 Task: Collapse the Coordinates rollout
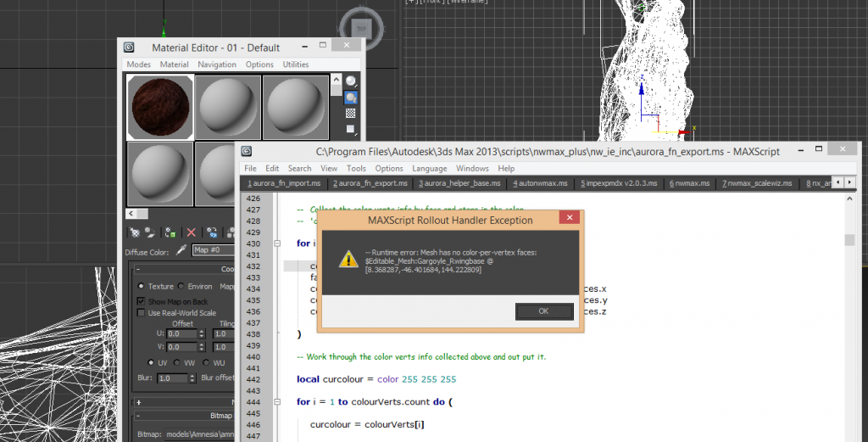138,269
